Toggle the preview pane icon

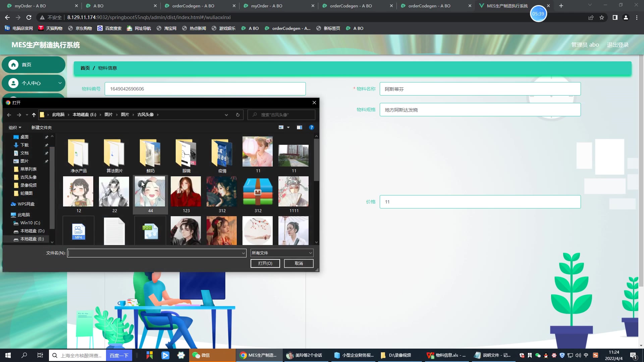tap(299, 127)
